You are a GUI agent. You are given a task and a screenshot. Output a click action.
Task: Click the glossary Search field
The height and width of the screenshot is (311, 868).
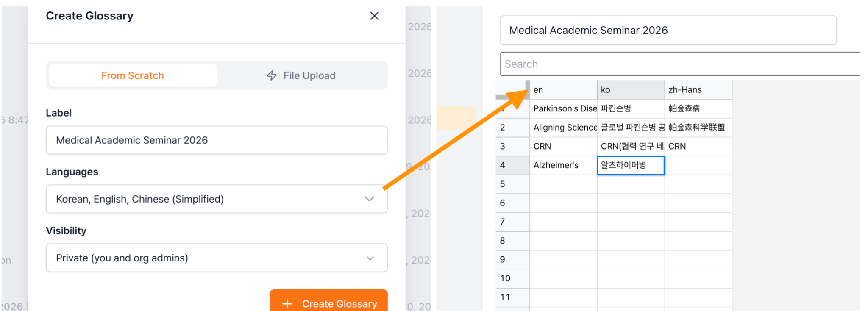[x=680, y=64]
